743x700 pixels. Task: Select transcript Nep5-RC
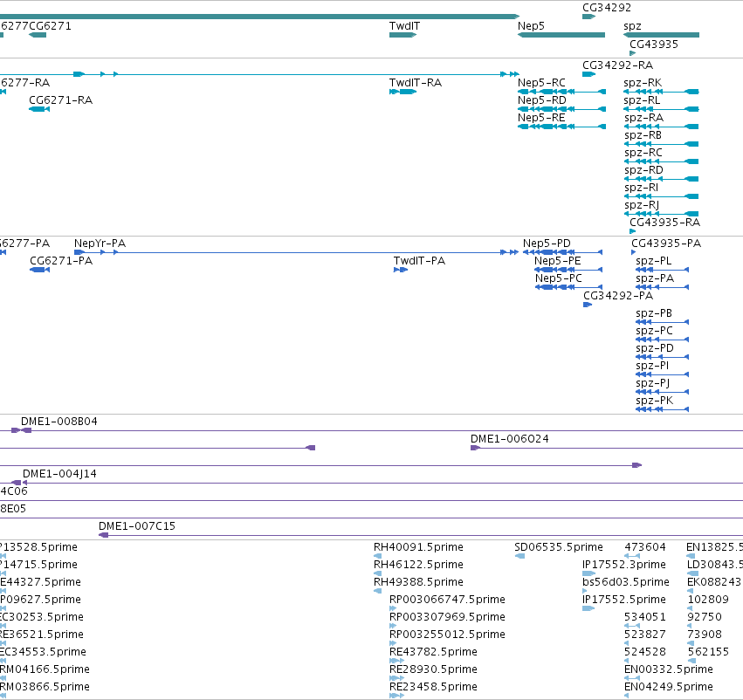[561, 92]
